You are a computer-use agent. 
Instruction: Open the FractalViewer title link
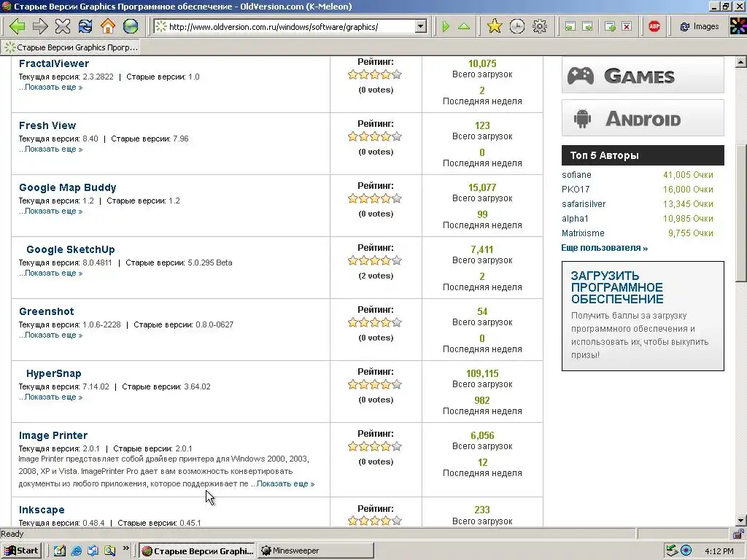point(54,63)
